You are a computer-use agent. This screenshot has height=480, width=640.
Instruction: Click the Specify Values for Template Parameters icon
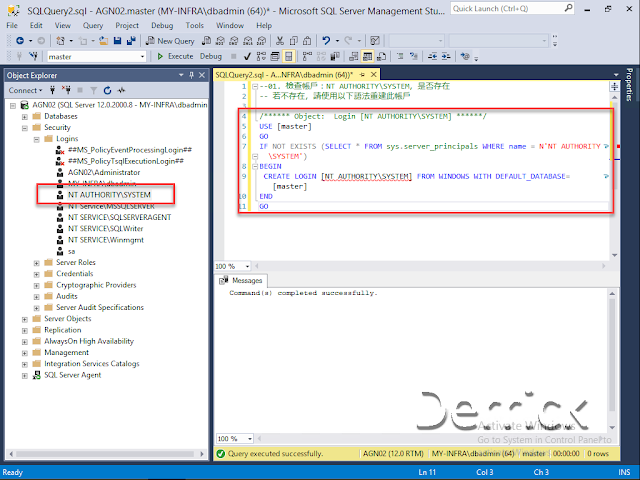[464, 56]
